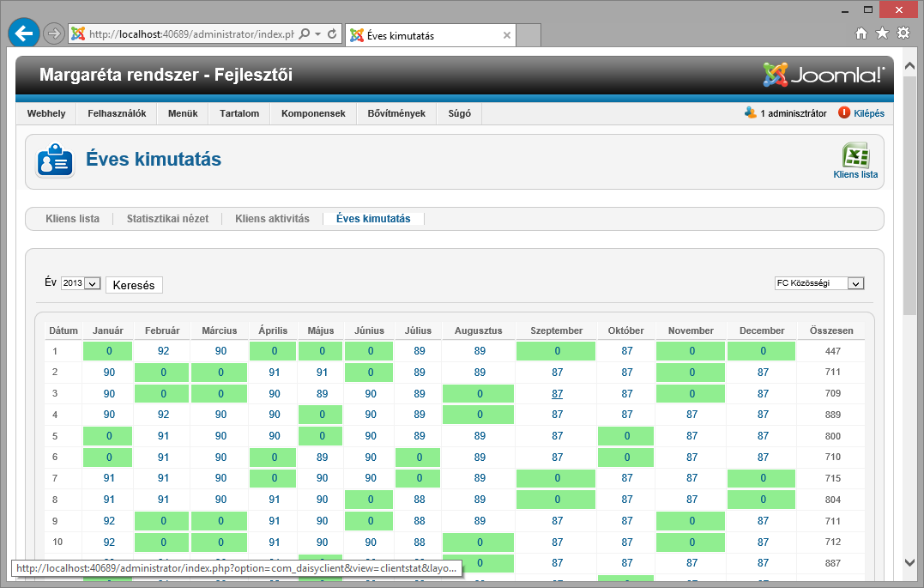Viewport: 924px width, 588px height.
Task: Click the Joomla! logo in the header
Action: [824, 75]
